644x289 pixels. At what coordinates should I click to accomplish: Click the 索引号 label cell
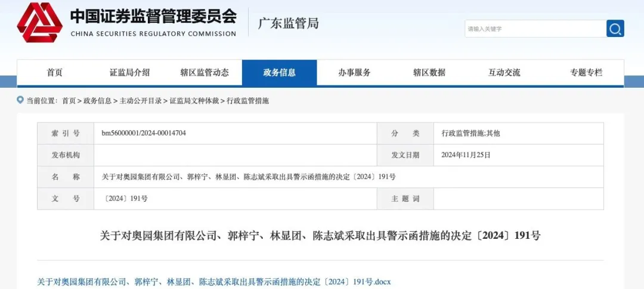[x=66, y=133]
